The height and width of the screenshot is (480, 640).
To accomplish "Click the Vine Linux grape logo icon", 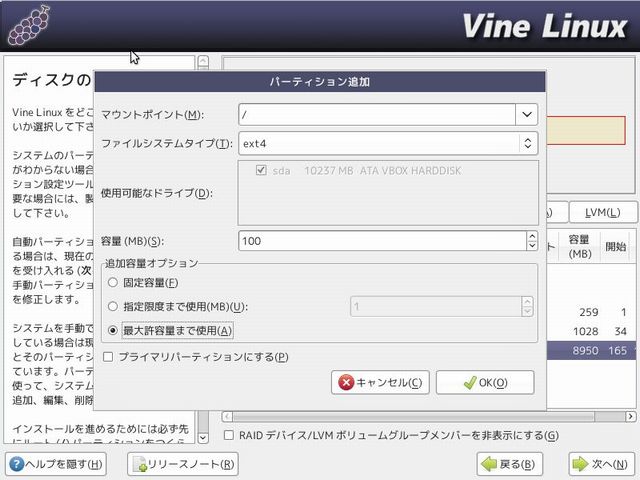I will pyautogui.click(x=29, y=25).
